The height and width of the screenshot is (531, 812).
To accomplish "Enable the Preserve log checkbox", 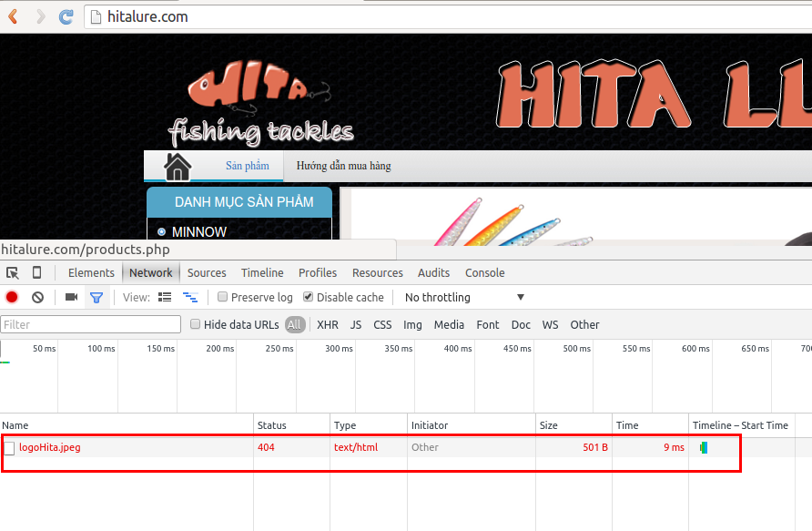I will click(223, 297).
